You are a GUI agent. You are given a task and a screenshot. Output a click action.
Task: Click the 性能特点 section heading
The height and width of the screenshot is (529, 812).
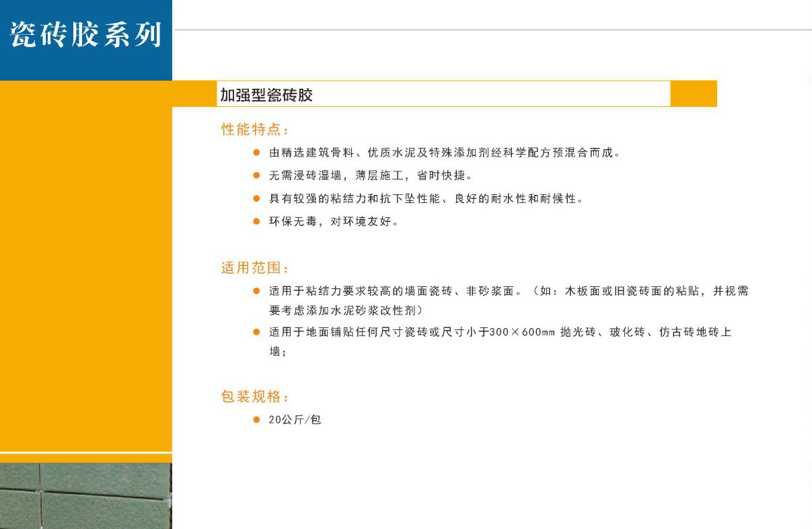point(256,129)
